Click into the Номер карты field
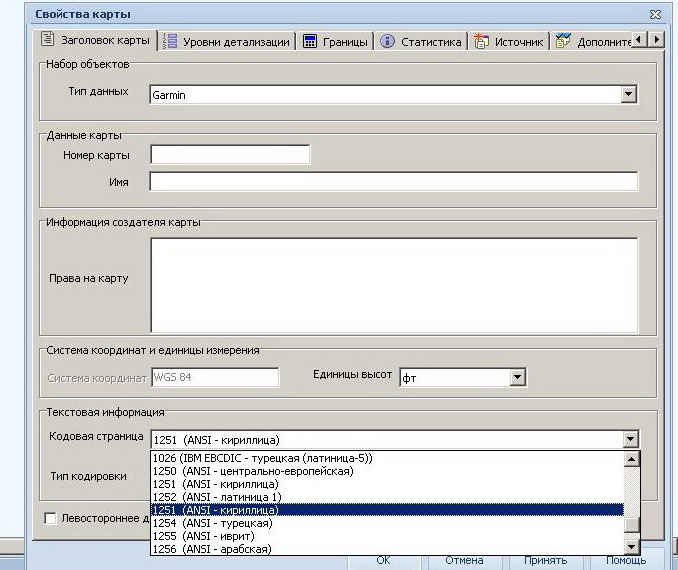Viewport: 678px width, 570px height. (x=230, y=155)
